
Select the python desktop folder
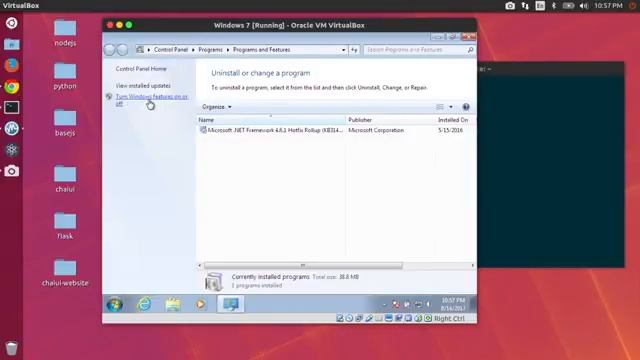pyautogui.click(x=65, y=76)
